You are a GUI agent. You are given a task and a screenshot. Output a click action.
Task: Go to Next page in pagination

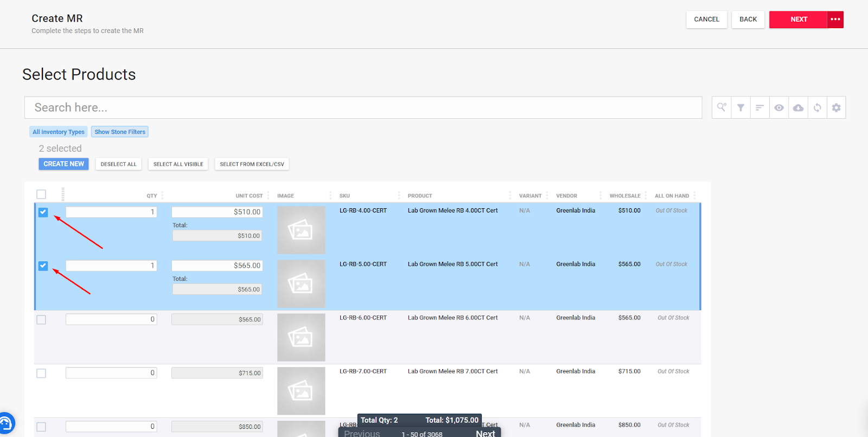[x=486, y=433]
